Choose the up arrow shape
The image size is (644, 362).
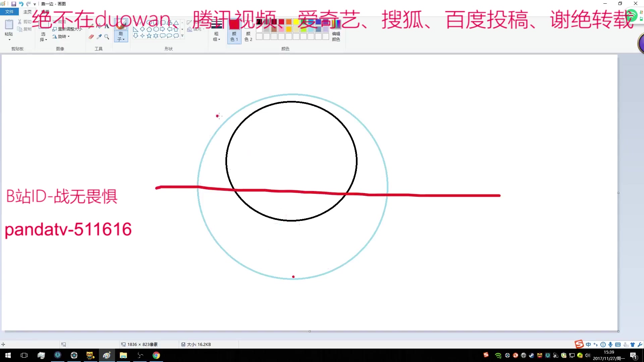point(176,29)
